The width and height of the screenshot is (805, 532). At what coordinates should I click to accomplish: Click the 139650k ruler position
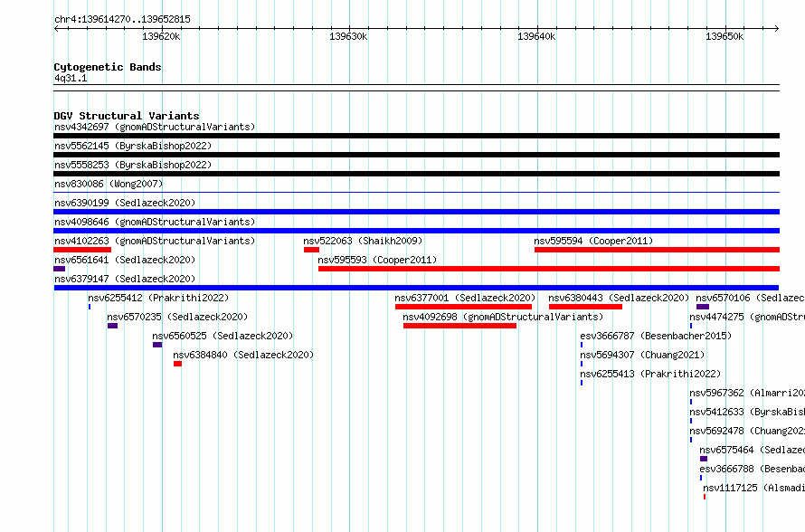point(724,36)
